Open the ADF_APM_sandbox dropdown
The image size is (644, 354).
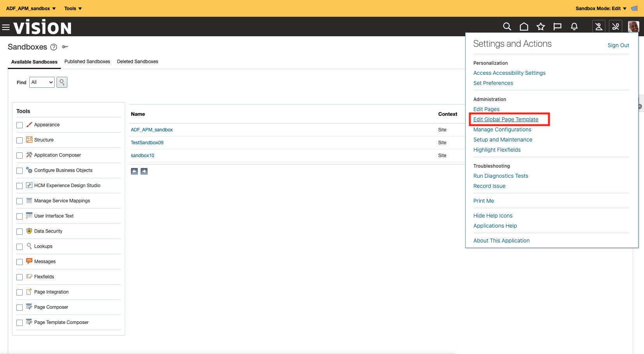pyautogui.click(x=30, y=8)
